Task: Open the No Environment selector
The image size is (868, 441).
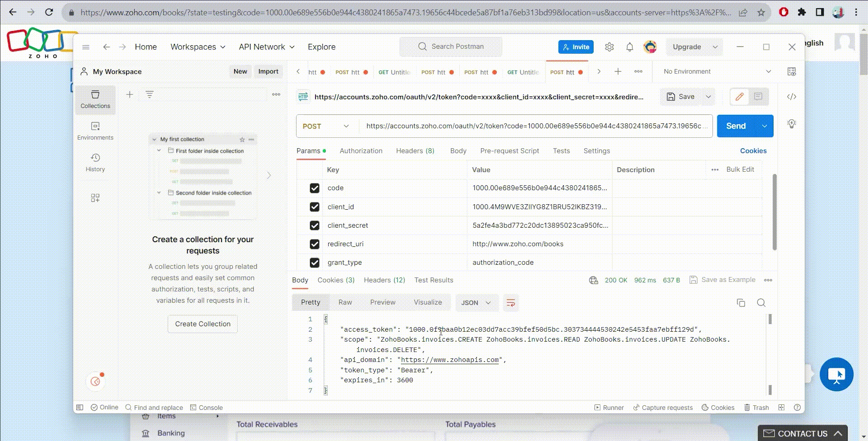Action: (x=717, y=71)
